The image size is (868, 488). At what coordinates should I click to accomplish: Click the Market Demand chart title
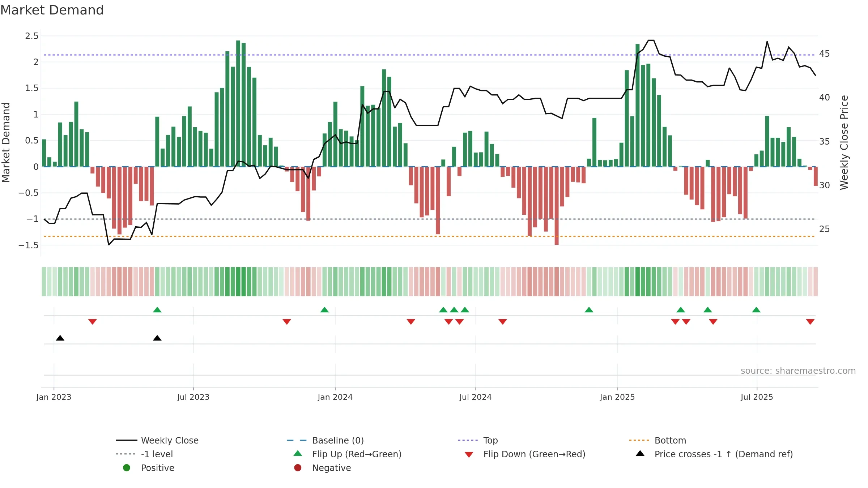pos(52,10)
